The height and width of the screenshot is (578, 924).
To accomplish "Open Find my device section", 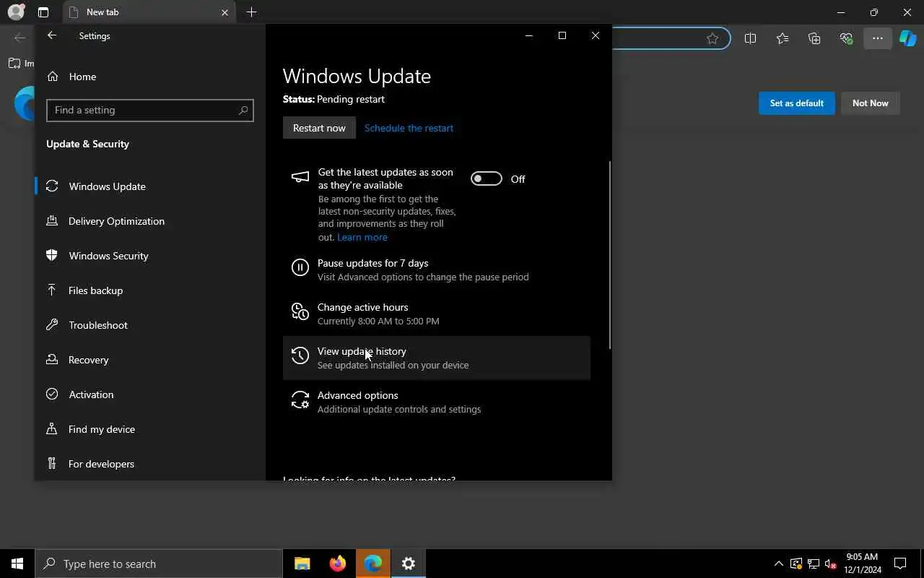I will (x=150, y=429).
